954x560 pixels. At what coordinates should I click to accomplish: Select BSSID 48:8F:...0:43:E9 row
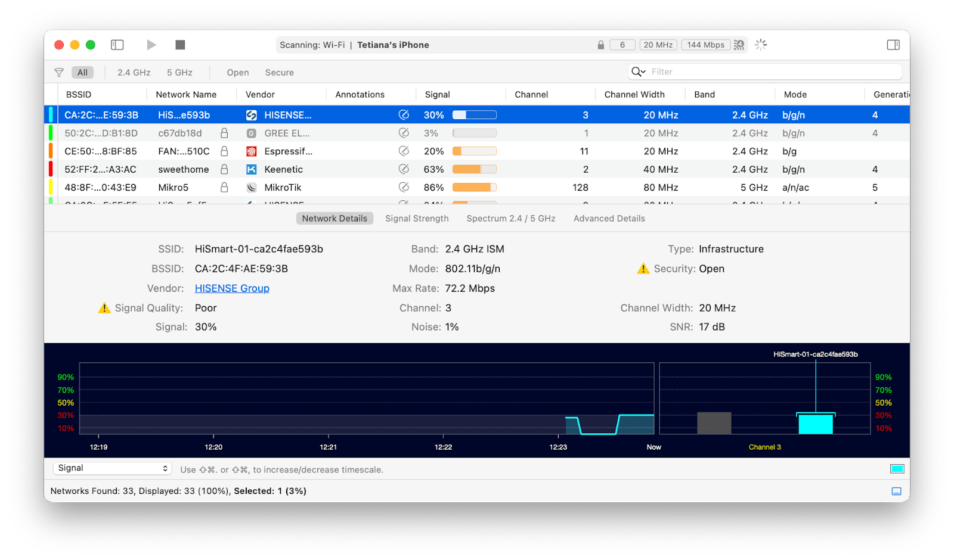click(x=477, y=187)
